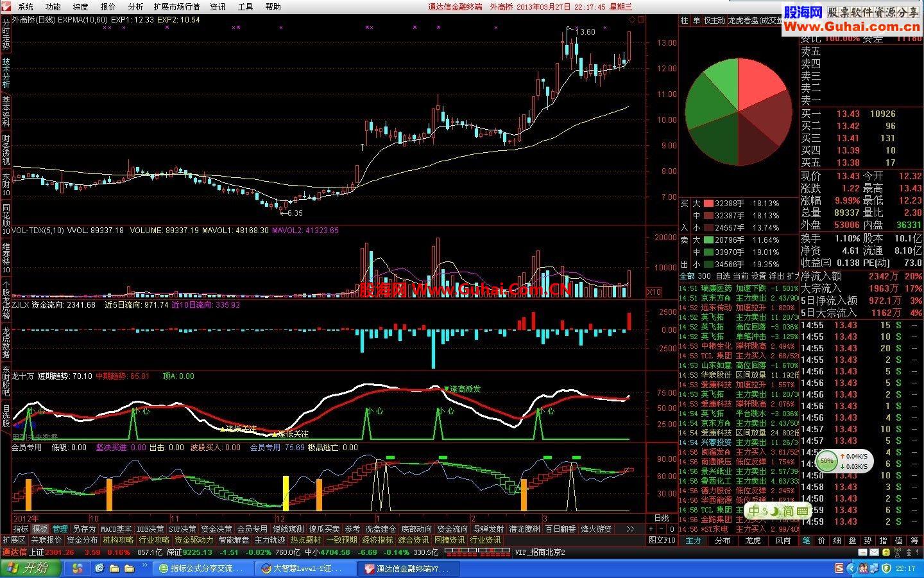Click the 指标 button
The image size is (924, 578).
click(x=21, y=529)
